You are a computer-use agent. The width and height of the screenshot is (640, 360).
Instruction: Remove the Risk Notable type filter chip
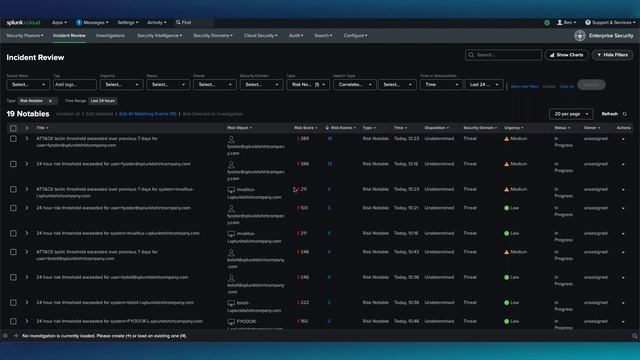click(x=50, y=101)
